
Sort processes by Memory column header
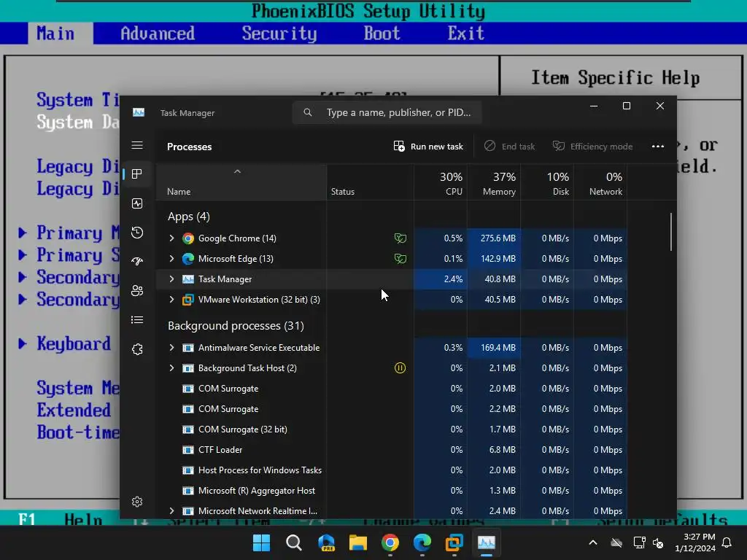(x=494, y=182)
